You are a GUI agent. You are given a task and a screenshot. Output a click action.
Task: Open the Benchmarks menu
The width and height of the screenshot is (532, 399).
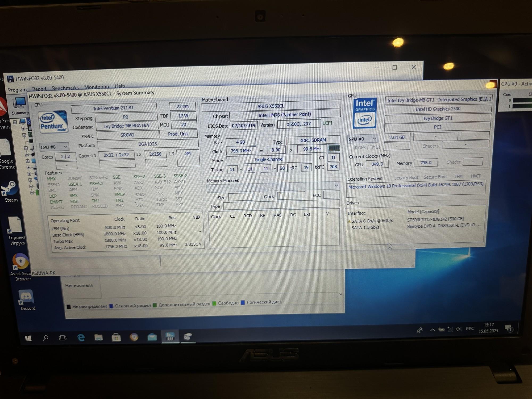pyautogui.click(x=65, y=88)
